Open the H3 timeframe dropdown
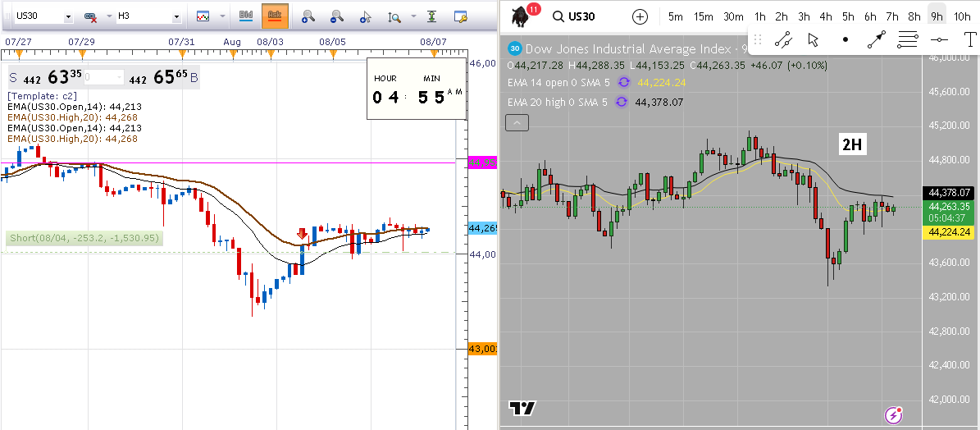 pyautogui.click(x=148, y=16)
